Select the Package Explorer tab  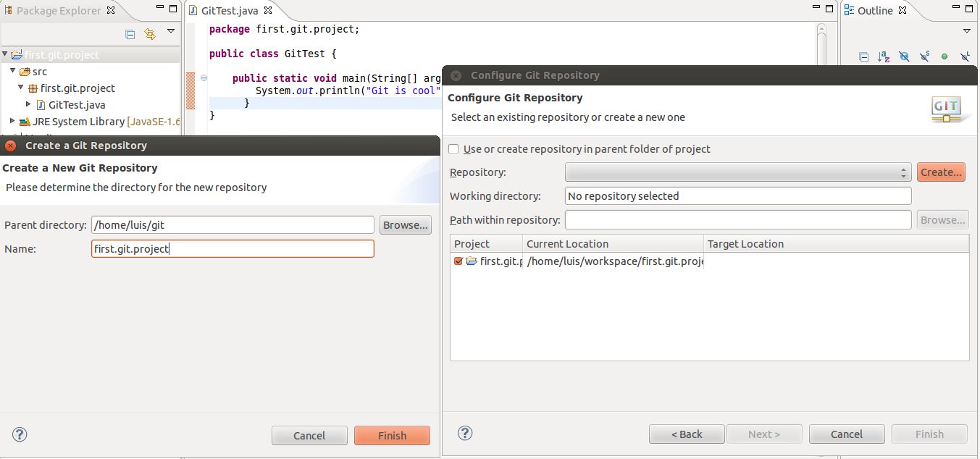58,10
